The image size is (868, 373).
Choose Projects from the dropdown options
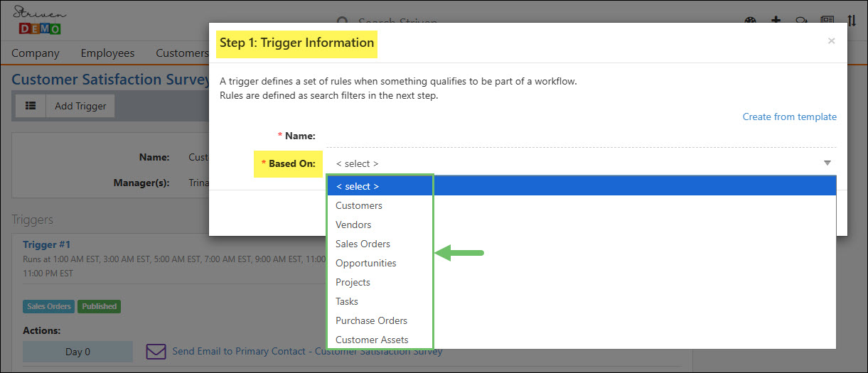[581, 282]
